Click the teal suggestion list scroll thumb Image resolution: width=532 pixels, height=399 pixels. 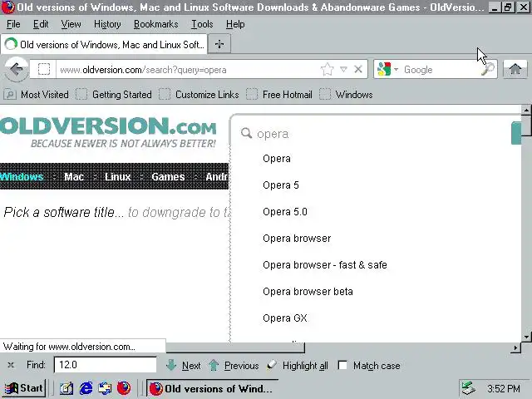click(x=515, y=133)
